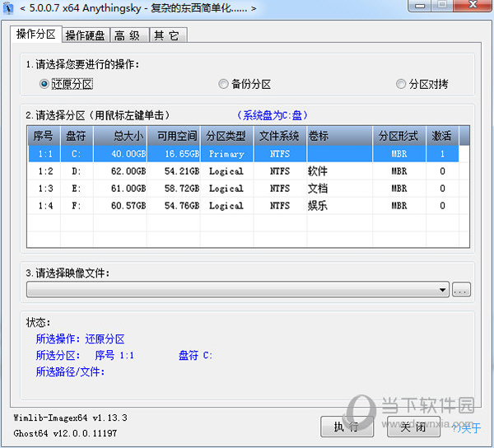The image size is (494, 448).
Task: Click the Wimlib-Imagex64 v1.13.3 version text
Action: pos(70,418)
